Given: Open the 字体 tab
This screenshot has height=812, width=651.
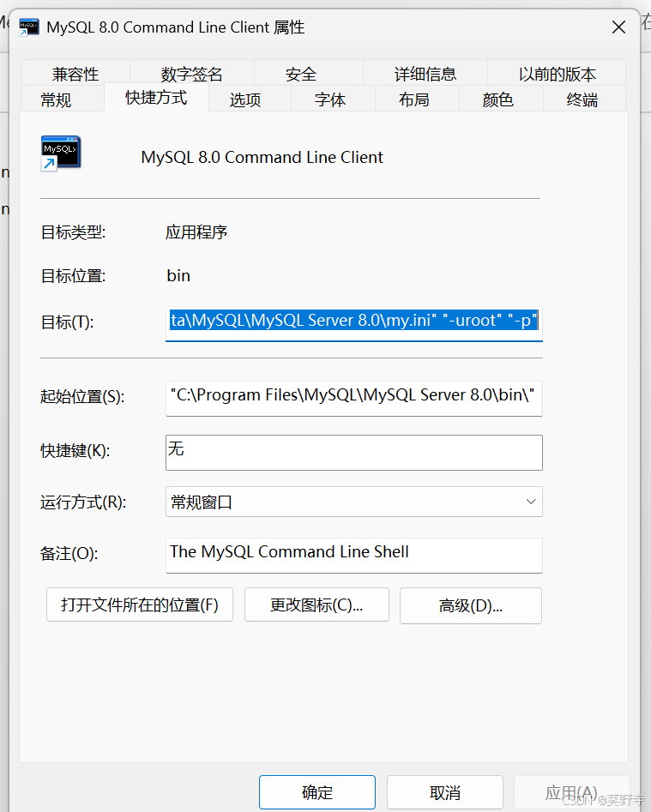Looking at the screenshot, I should coord(330,99).
